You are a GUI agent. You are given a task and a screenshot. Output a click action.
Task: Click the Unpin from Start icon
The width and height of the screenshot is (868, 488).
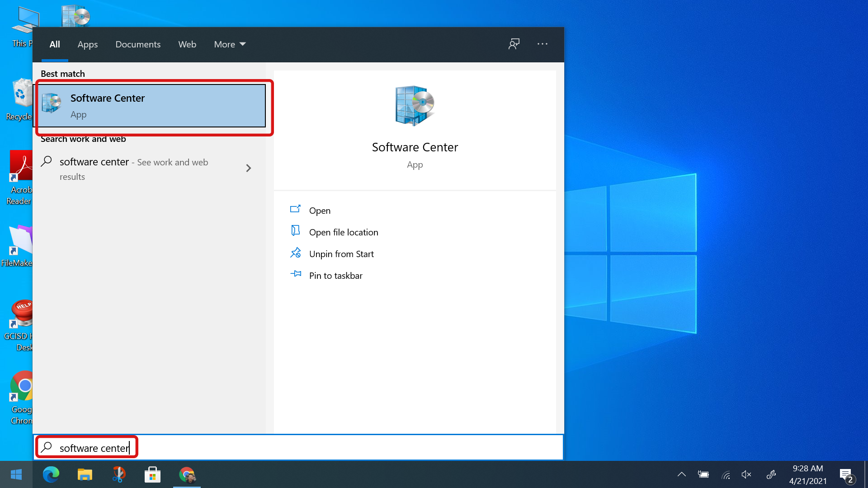point(296,253)
